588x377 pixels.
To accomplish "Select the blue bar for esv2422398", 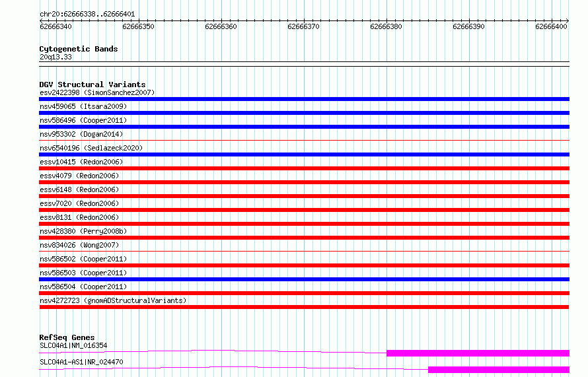I will pos(304,99).
